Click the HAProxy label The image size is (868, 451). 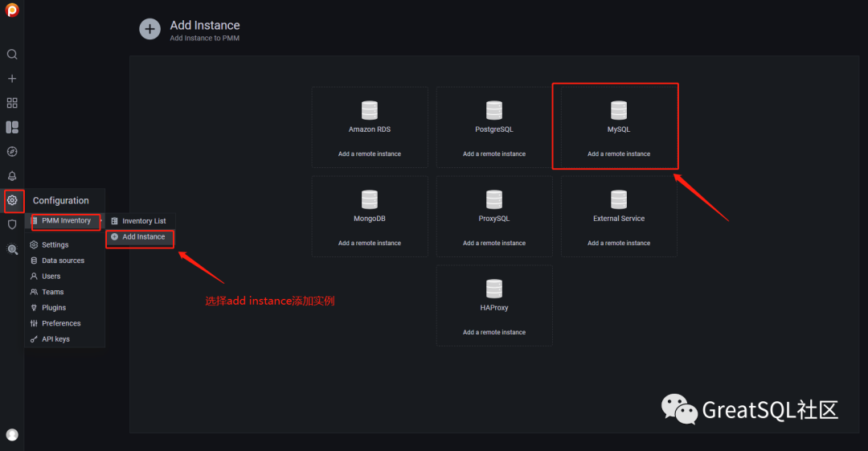point(493,307)
